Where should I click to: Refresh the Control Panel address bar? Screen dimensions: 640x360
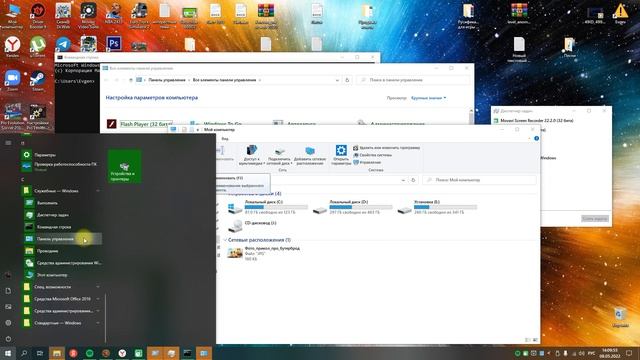click(347, 80)
